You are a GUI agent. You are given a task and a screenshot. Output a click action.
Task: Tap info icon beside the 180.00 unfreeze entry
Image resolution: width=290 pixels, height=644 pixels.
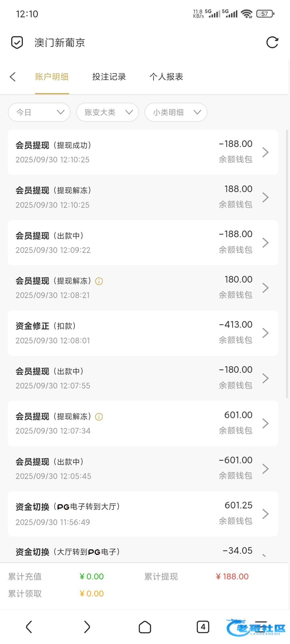99,281
